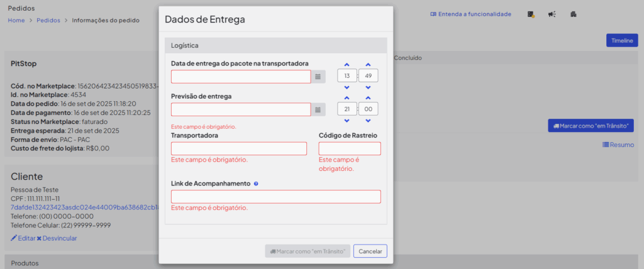Click help icon beside Link de Acompanhamento
Screen dimensions: 644x269
click(256, 184)
